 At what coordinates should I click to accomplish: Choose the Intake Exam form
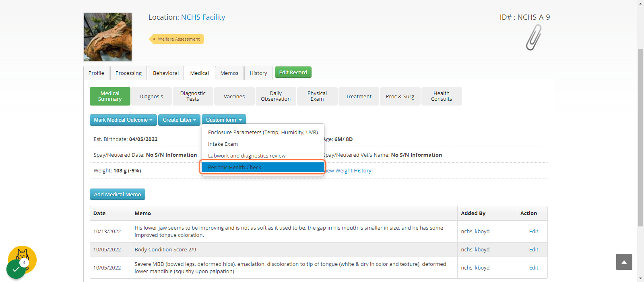[263, 144]
